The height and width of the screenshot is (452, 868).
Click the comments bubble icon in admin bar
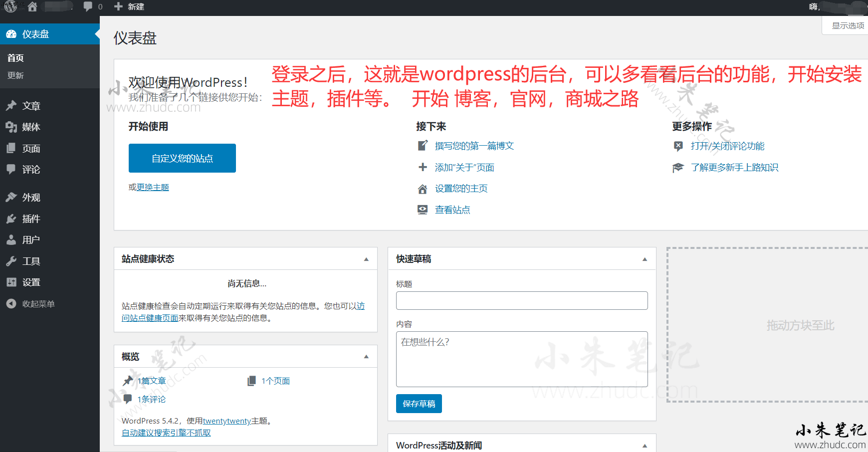pyautogui.click(x=88, y=6)
